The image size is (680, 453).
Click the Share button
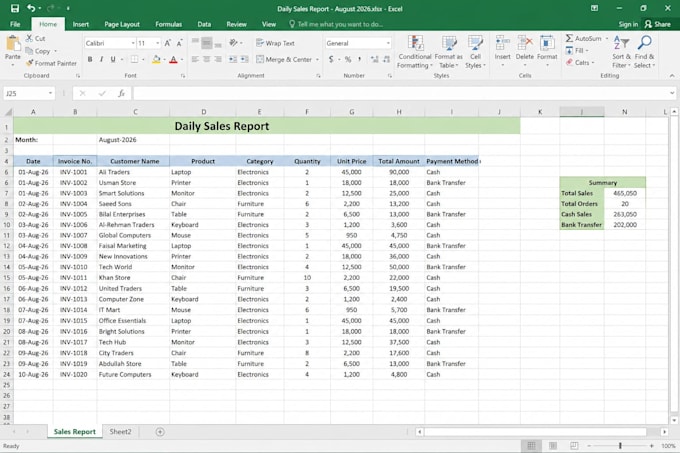[x=657, y=24]
